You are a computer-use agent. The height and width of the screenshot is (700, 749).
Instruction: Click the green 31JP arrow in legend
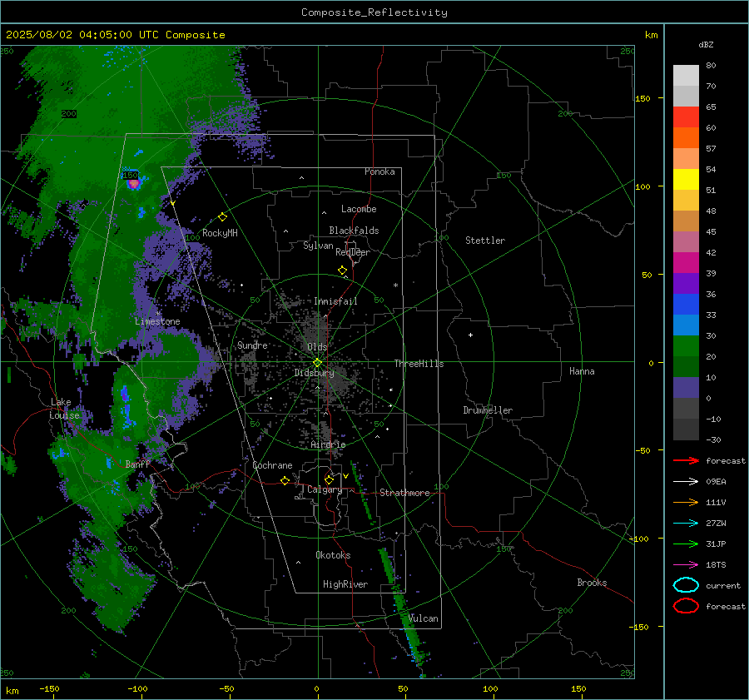click(x=686, y=544)
